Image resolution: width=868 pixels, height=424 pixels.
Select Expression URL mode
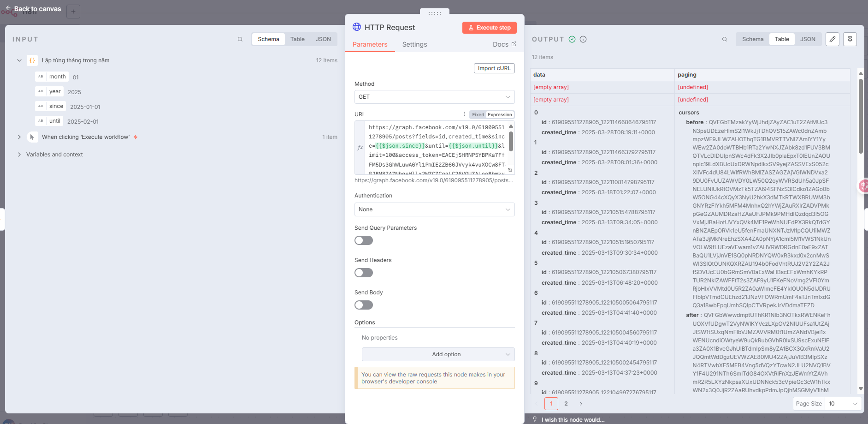point(500,114)
